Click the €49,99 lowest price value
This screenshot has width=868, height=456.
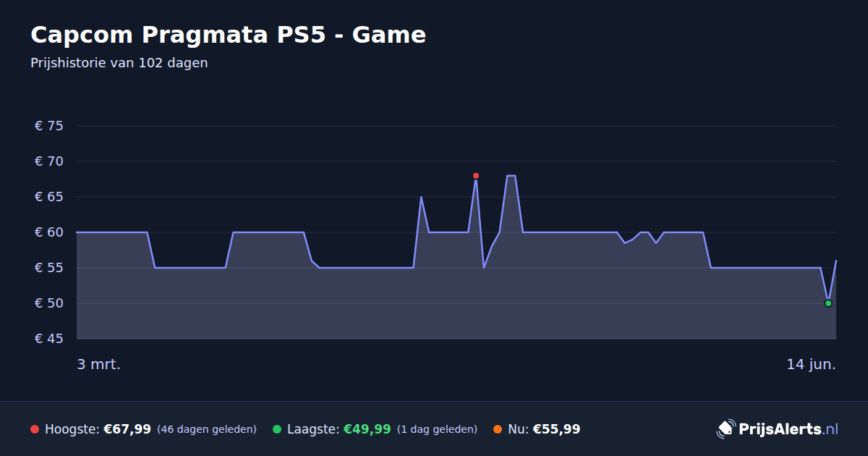pyautogui.click(x=367, y=430)
